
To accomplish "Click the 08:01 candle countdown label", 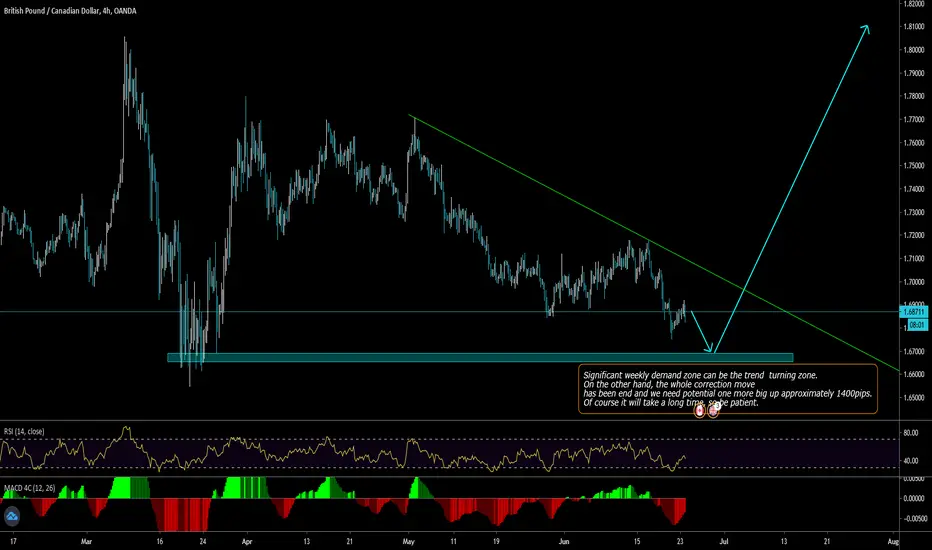I will [x=917, y=325].
